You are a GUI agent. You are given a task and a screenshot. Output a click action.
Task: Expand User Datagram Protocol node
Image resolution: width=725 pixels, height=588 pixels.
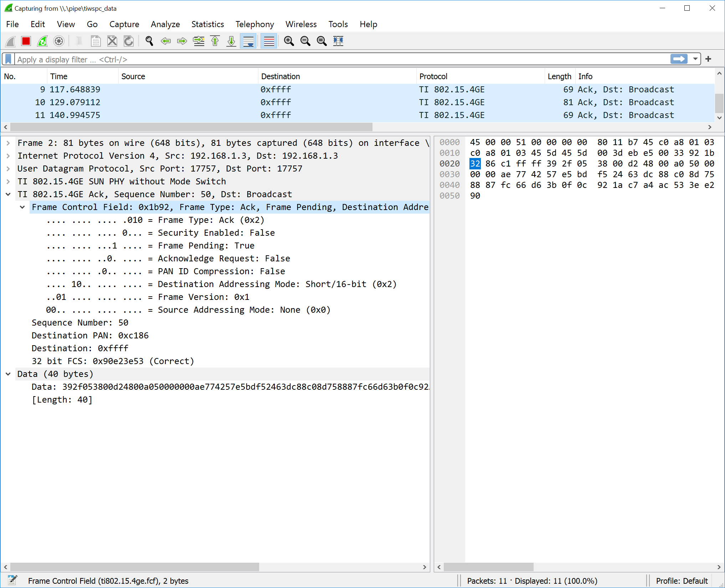point(8,169)
